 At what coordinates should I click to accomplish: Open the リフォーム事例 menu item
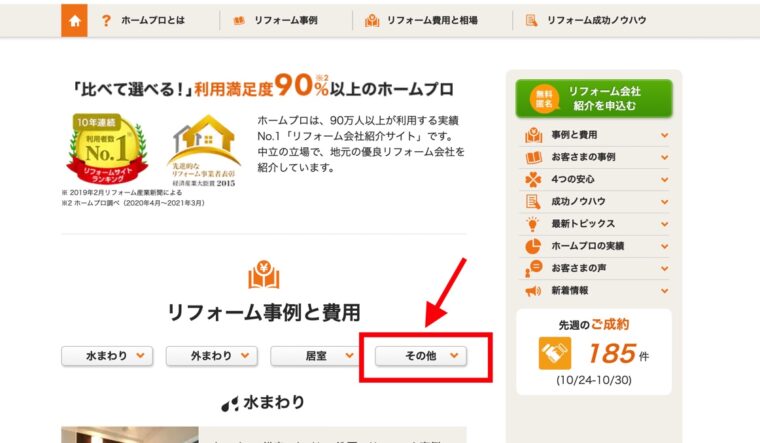(x=286, y=20)
